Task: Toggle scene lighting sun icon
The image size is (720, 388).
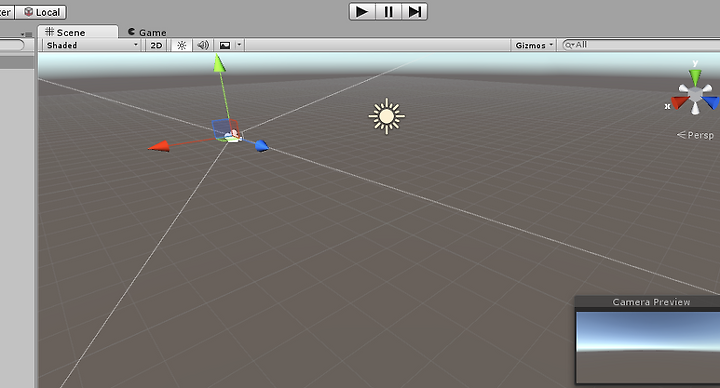Action: pos(182,45)
